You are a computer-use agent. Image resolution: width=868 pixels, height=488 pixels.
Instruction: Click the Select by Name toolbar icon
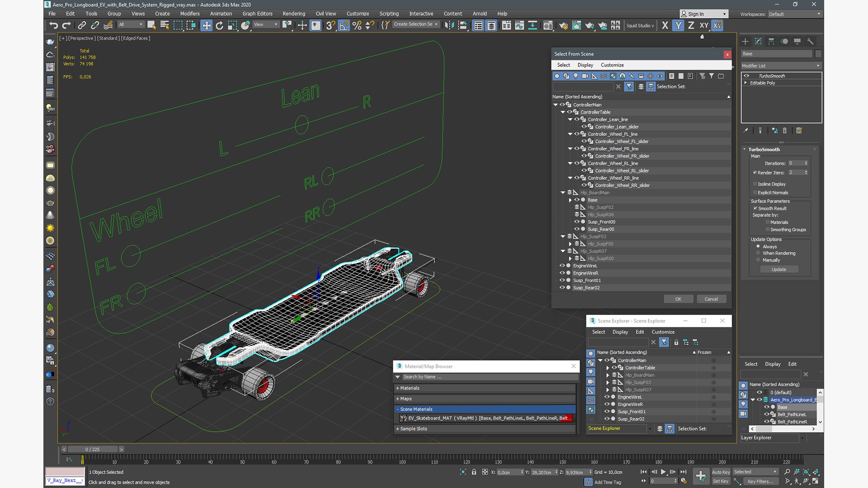pos(165,25)
